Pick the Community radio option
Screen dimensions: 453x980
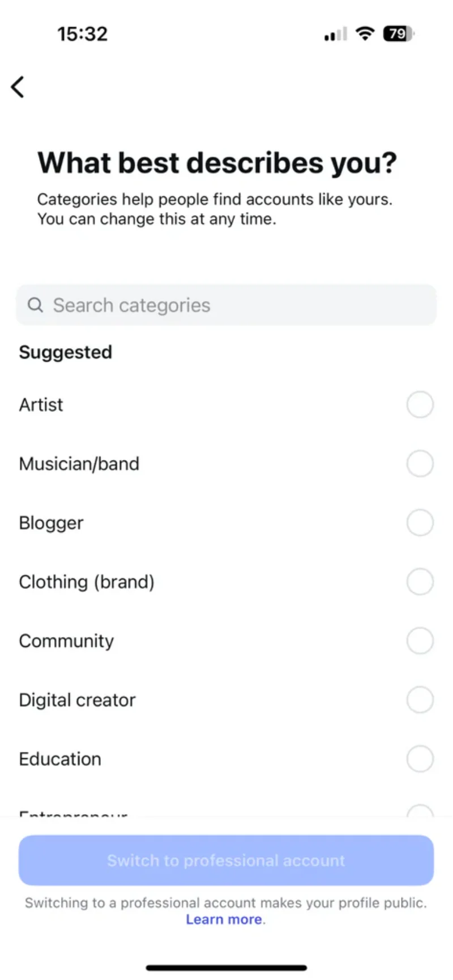pos(420,641)
